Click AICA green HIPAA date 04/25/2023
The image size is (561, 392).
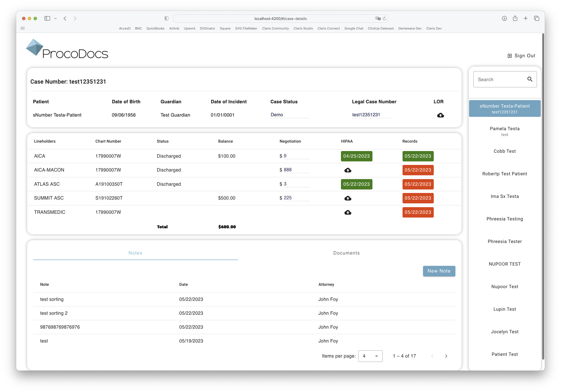(356, 156)
